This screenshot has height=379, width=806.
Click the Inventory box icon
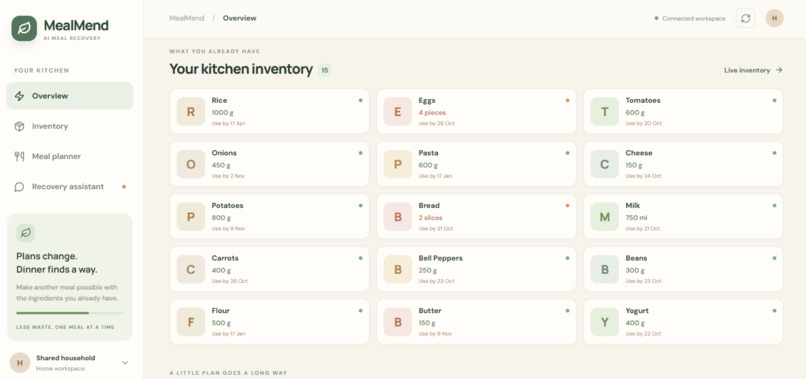pos(20,126)
